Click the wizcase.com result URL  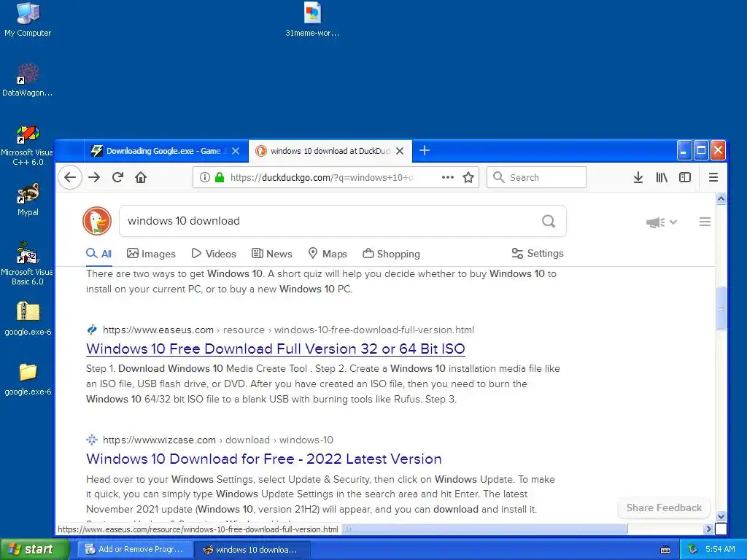click(218, 440)
